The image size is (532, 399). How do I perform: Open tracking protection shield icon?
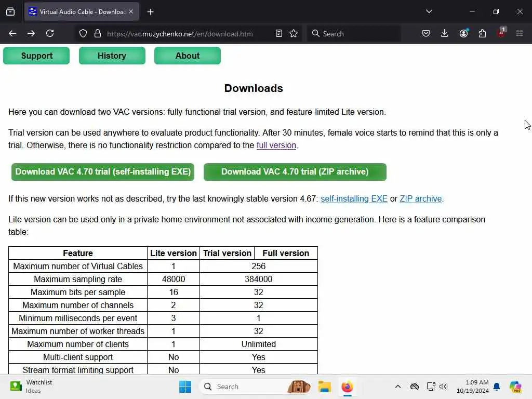point(83,34)
